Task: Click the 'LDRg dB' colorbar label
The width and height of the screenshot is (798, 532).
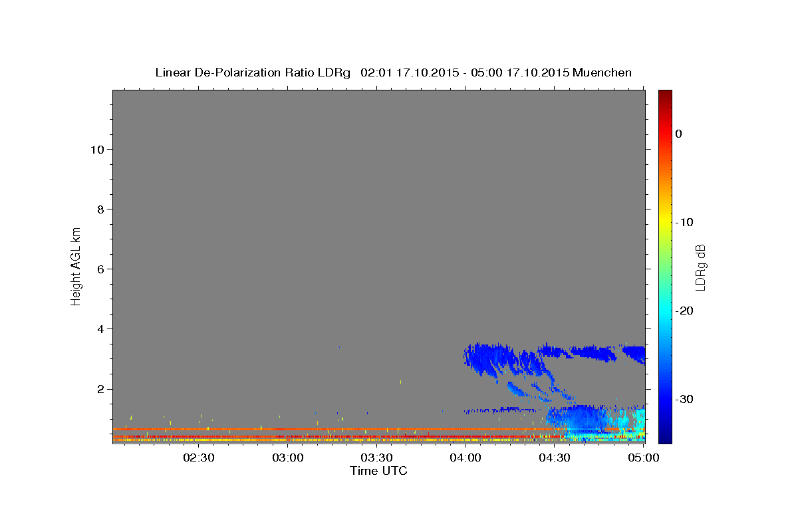Action: 700,267
